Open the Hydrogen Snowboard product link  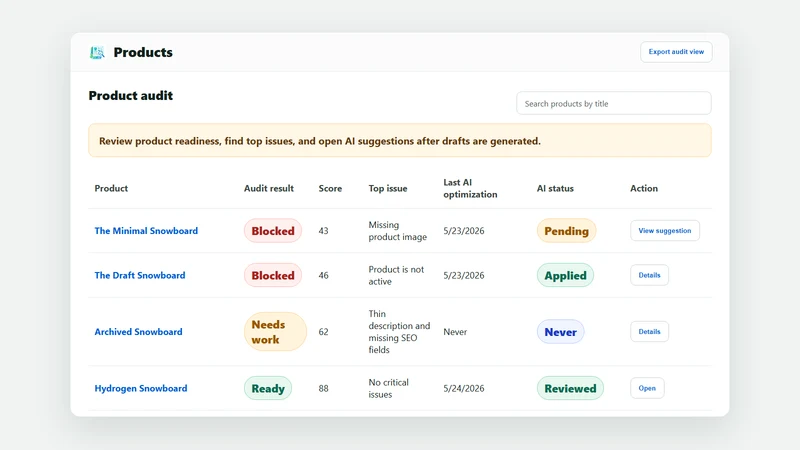141,388
